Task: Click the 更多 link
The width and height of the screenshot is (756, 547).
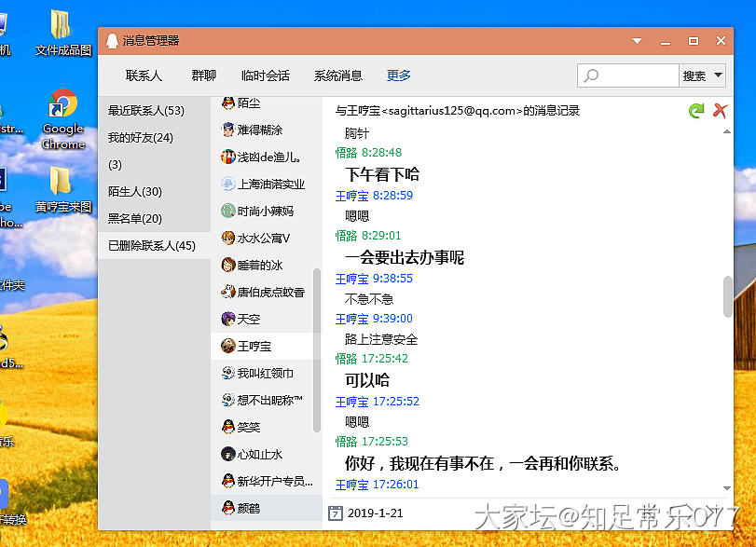Action: coord(399,75)
